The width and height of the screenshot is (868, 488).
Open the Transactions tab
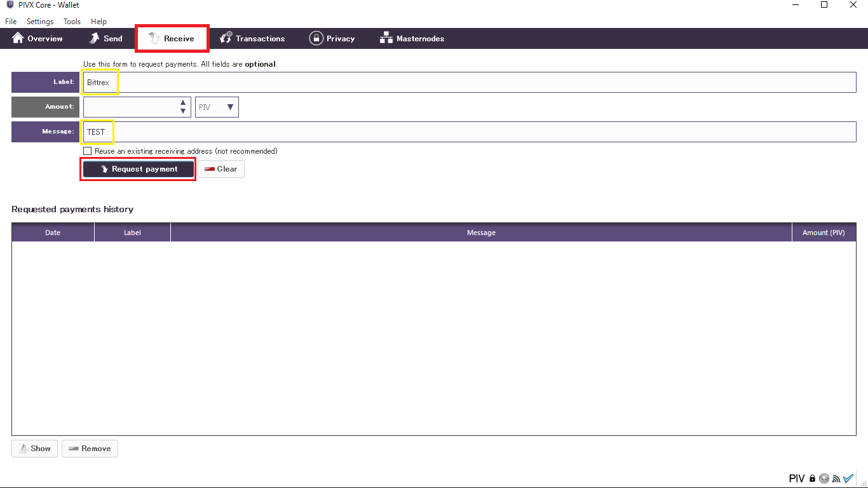coord(252,39)
